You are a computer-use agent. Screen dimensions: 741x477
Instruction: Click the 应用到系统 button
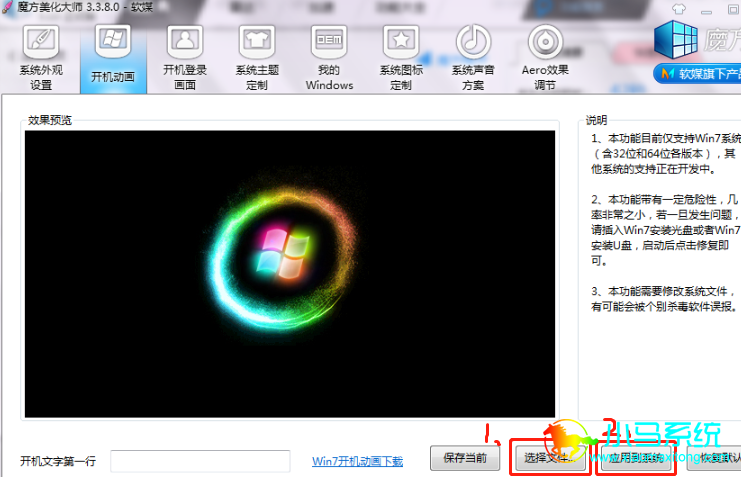pyautogui.click(x=636, y=458)
